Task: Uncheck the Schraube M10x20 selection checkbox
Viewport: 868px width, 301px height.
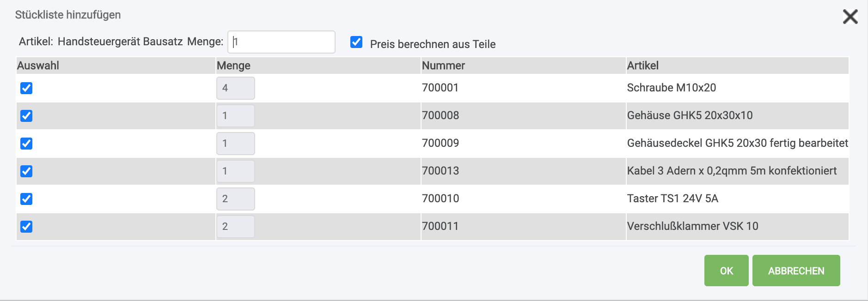Action: 26,88
